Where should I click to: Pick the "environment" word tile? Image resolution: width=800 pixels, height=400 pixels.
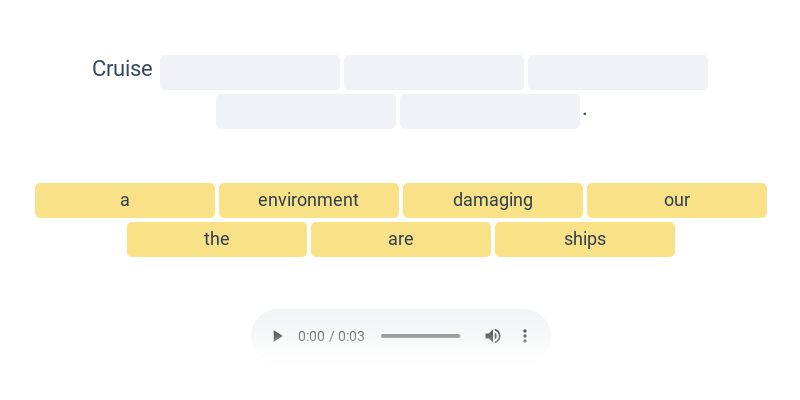coord(309,201)
